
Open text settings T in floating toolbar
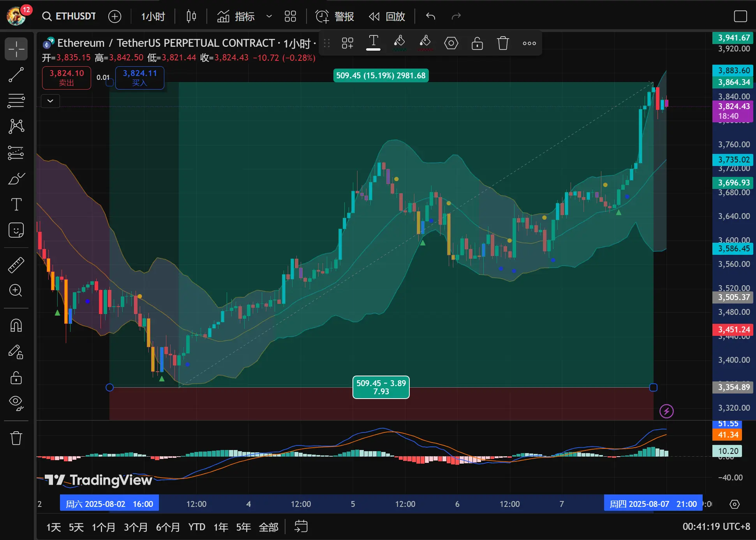coord(373,42)
